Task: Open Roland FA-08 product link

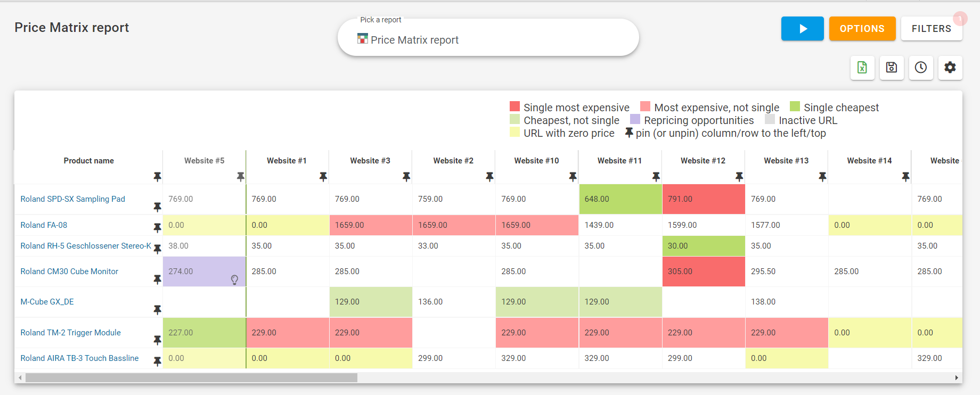Action: 44,225
